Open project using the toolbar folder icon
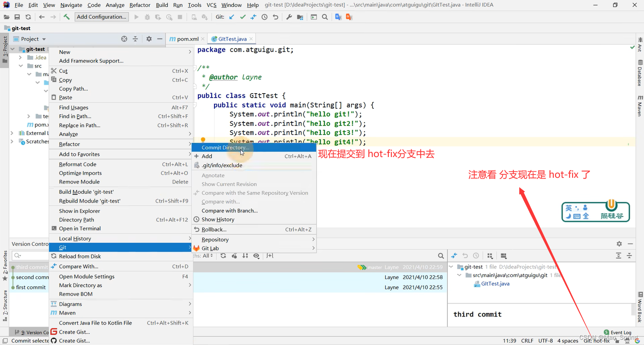 (7, 17)
